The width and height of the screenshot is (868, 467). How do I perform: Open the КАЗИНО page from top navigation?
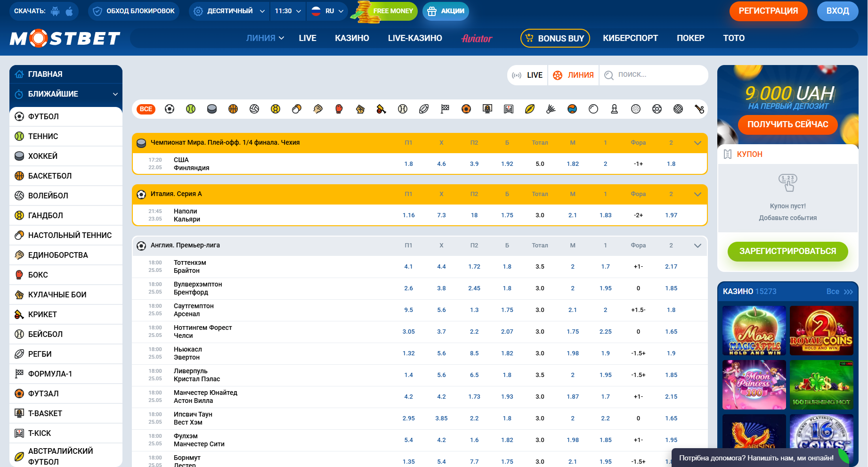pos(352,38)
